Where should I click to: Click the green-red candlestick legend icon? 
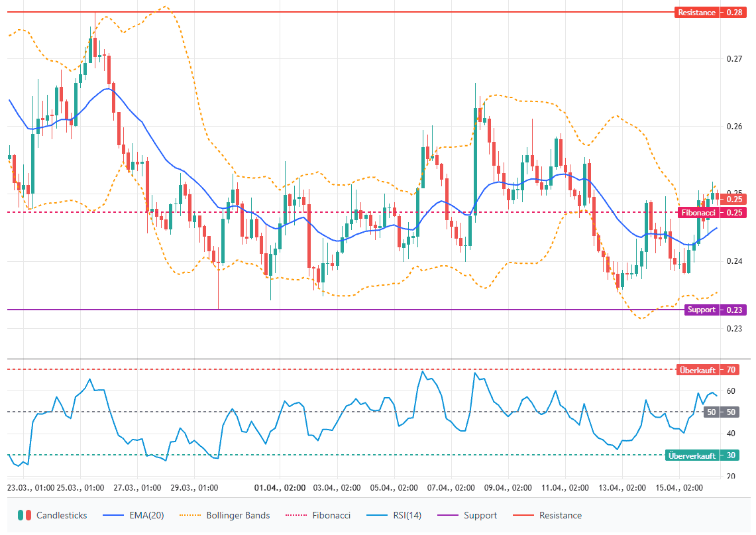coord(25,515)
